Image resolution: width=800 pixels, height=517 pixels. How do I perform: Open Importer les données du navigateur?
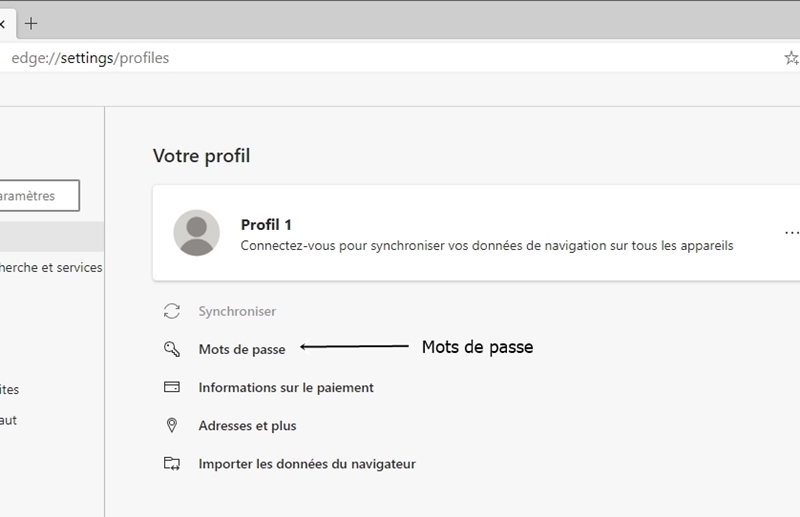point(307,464)
